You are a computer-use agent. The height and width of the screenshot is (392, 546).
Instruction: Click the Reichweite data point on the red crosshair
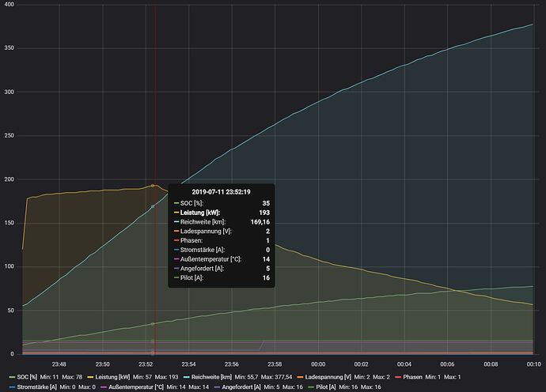pyautogui.click(x=153, y=206)
